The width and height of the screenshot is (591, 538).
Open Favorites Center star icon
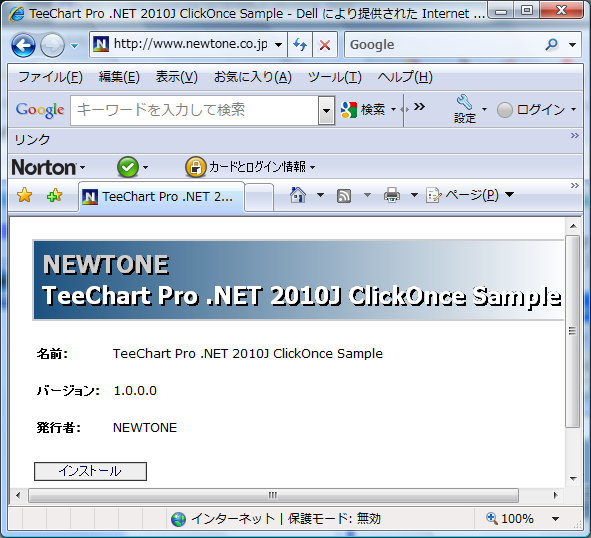coord(24,195)
